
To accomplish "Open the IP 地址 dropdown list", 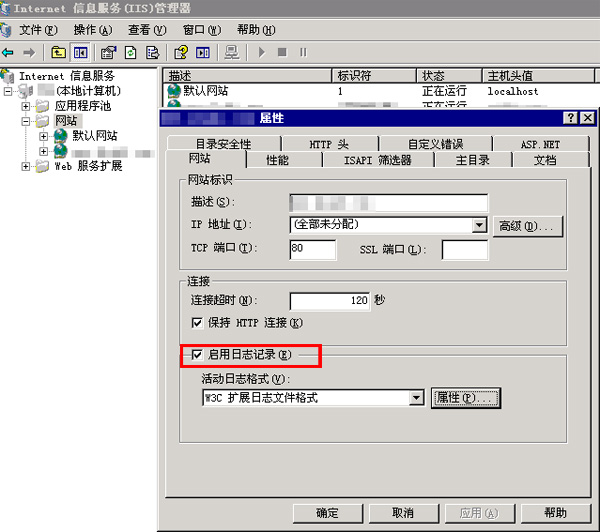I will [x=479, y=225].
